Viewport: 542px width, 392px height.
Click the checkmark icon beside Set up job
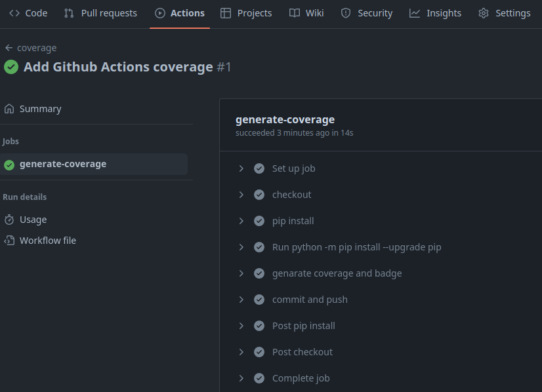[x=259, y=168]
